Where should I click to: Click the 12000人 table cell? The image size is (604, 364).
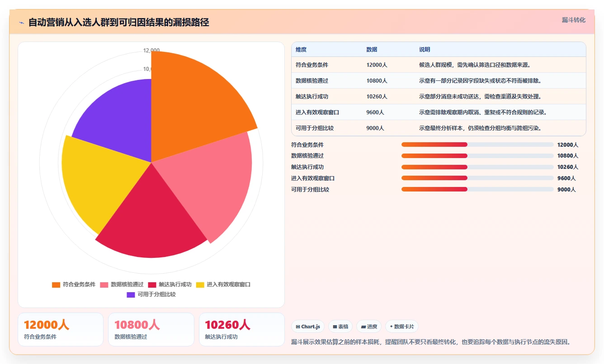pyautogui.click(x=377, y=65)
